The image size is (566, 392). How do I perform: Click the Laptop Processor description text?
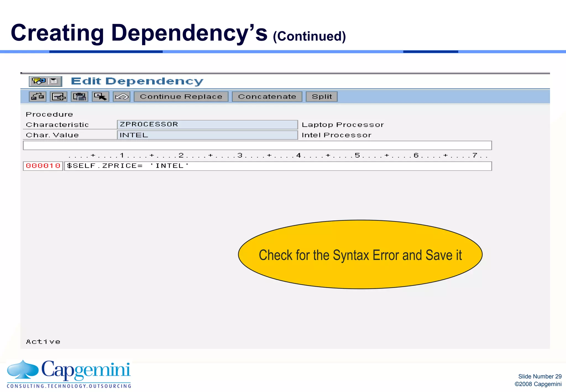point(343,125)
